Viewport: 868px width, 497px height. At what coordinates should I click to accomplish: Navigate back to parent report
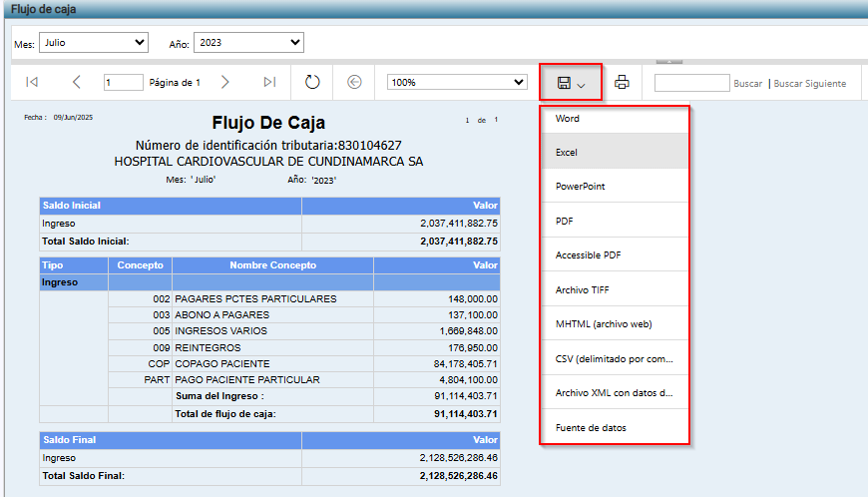click(x=354, y=82)
